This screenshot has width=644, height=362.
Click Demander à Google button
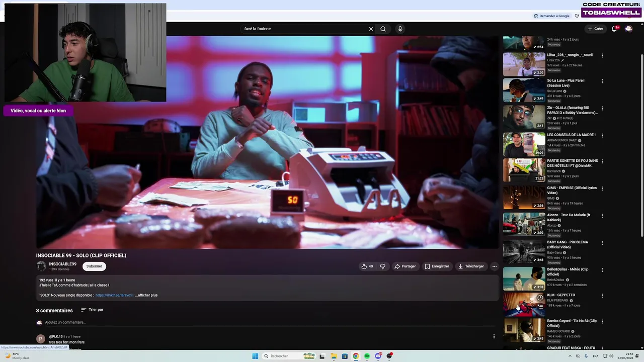(552, 16)
